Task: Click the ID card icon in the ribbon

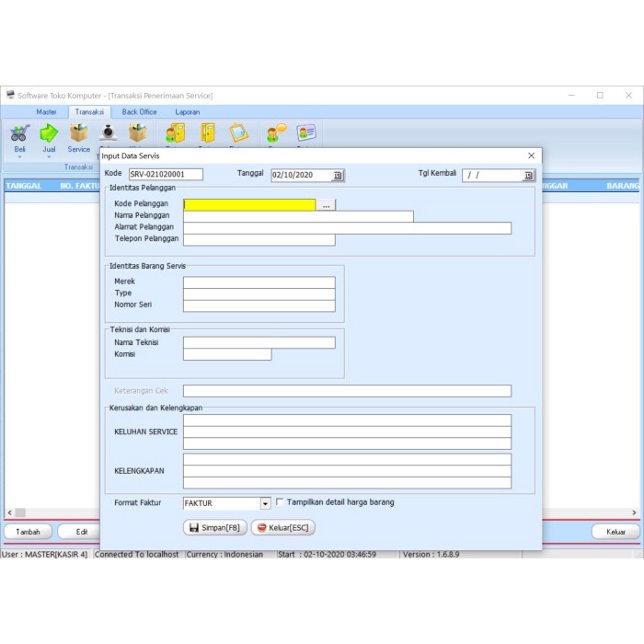Action: click(x=306, y=133)
